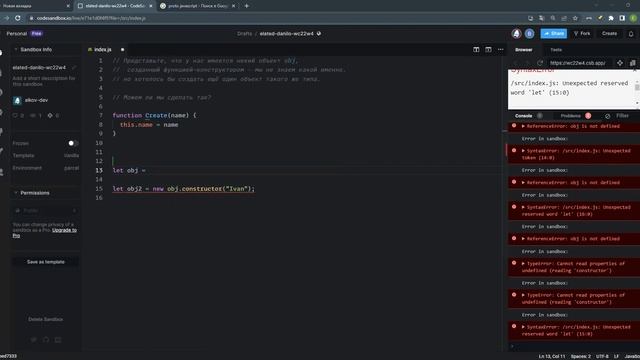Expand third ReferenceError obj is not defined entry

coord(523,239)
